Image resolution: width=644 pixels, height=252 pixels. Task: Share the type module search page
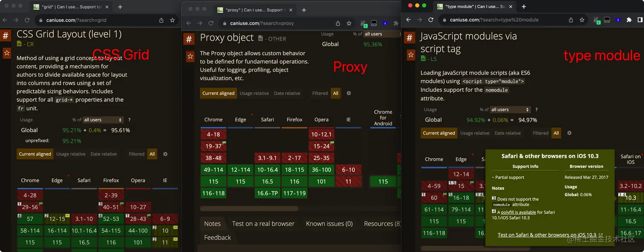(571, 20)
